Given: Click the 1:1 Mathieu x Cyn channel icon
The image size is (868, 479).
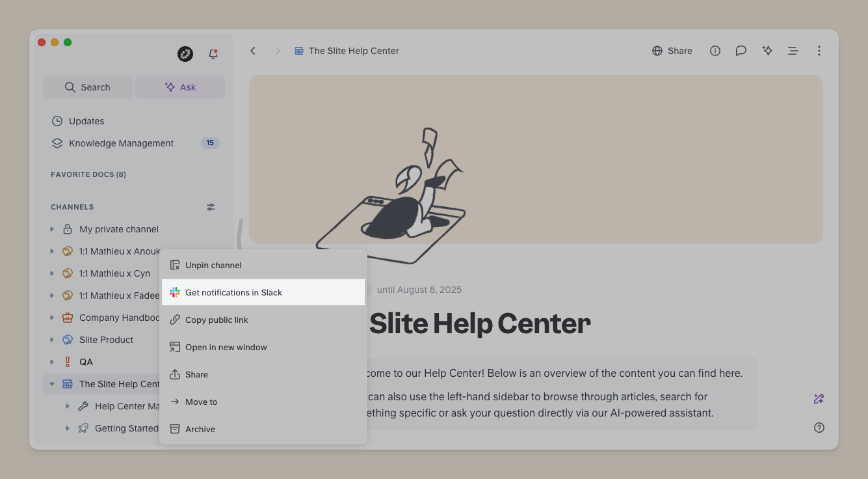Looking at the screenshot, I should point(68,273).
